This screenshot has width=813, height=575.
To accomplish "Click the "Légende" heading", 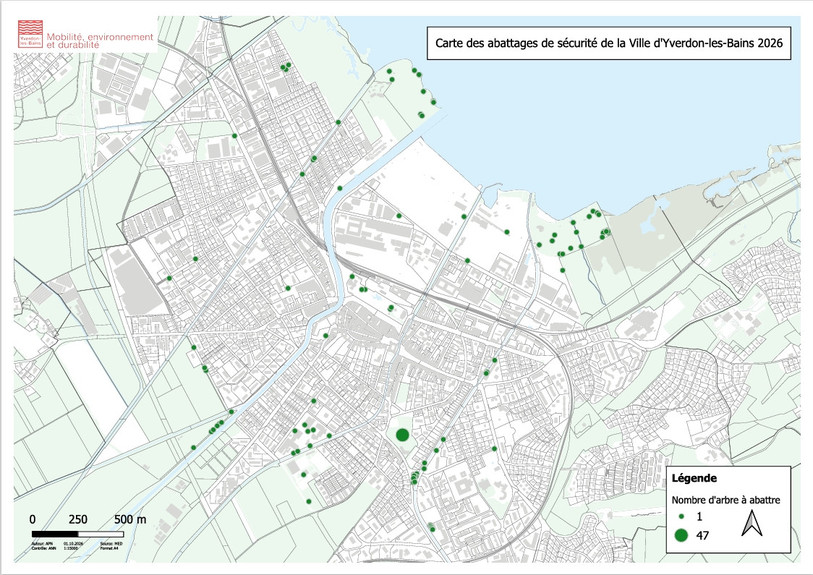I will [x=694, y=478].
